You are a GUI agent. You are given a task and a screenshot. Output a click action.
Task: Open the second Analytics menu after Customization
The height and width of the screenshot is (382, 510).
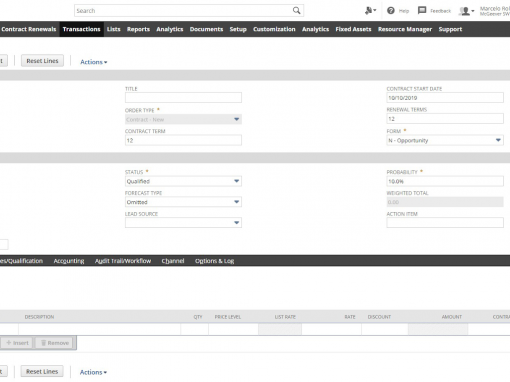point(315,29)
